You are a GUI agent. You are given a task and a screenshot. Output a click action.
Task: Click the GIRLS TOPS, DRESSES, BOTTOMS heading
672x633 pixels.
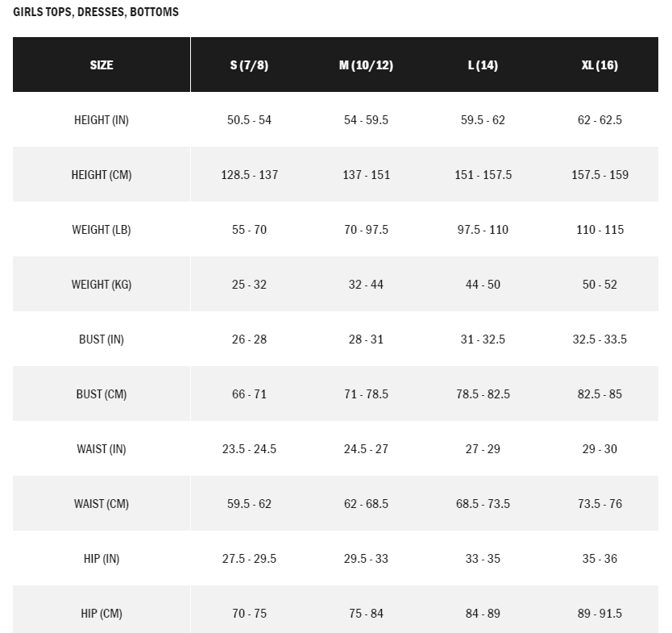click(96, 11)
